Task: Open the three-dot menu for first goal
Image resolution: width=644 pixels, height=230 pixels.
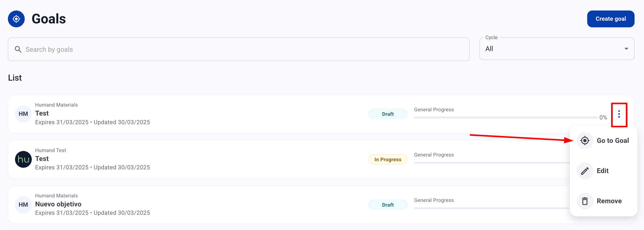Action: (x=619, y=114)
